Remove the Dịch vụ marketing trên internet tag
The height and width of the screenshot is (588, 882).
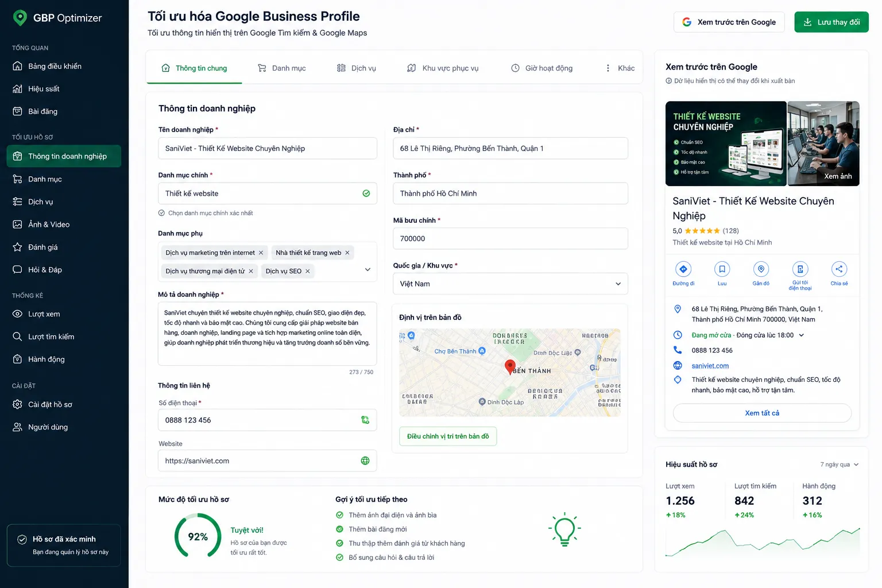click(x=261, y=253)
